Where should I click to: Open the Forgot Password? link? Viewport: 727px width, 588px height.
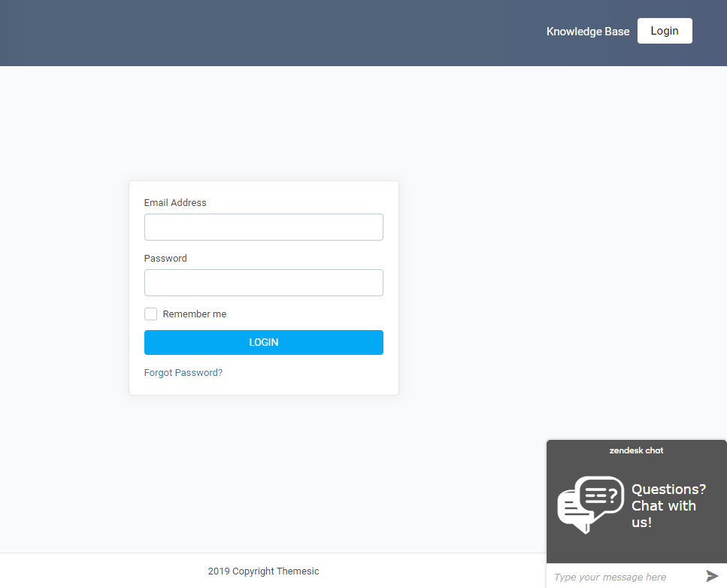tap(183, 372)
